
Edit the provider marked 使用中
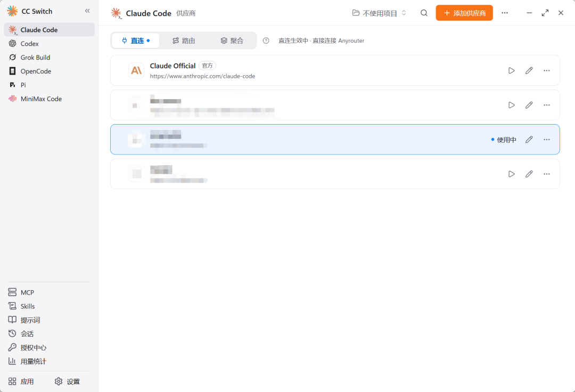tap(529, 140)
